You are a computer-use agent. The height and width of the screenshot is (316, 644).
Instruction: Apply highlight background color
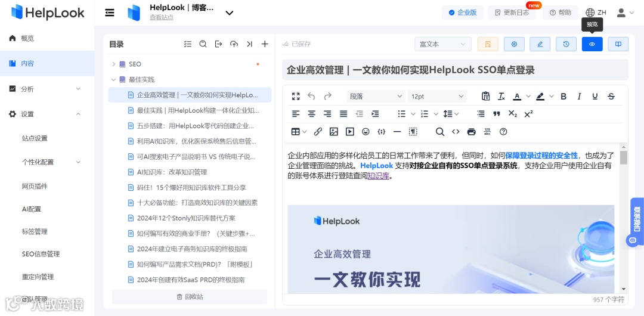tap(540, 96)
